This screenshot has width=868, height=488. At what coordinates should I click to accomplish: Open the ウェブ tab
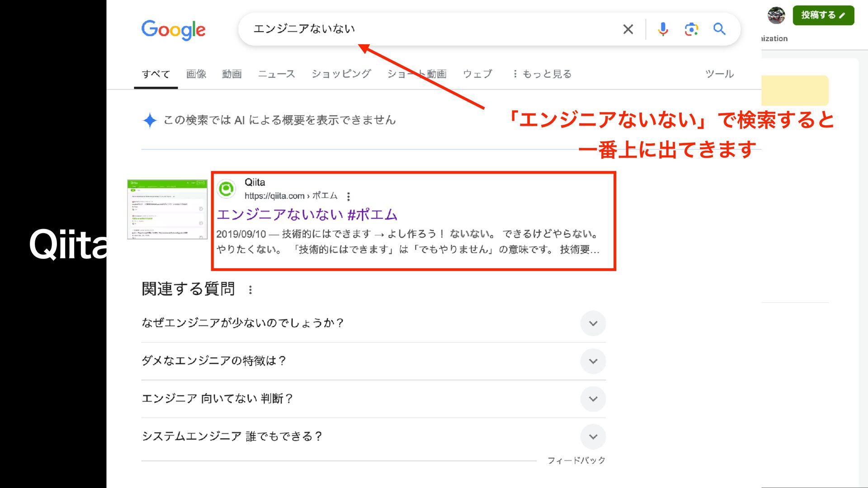477,74
